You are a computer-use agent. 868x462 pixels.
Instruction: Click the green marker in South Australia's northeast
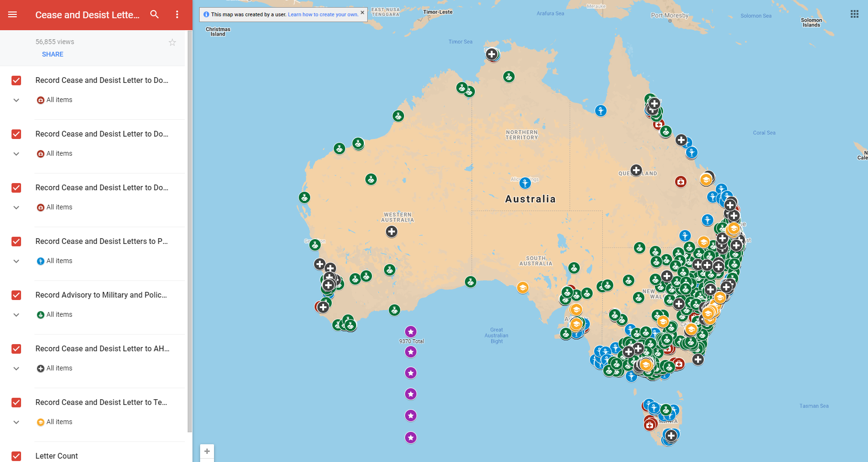[574, 268]
